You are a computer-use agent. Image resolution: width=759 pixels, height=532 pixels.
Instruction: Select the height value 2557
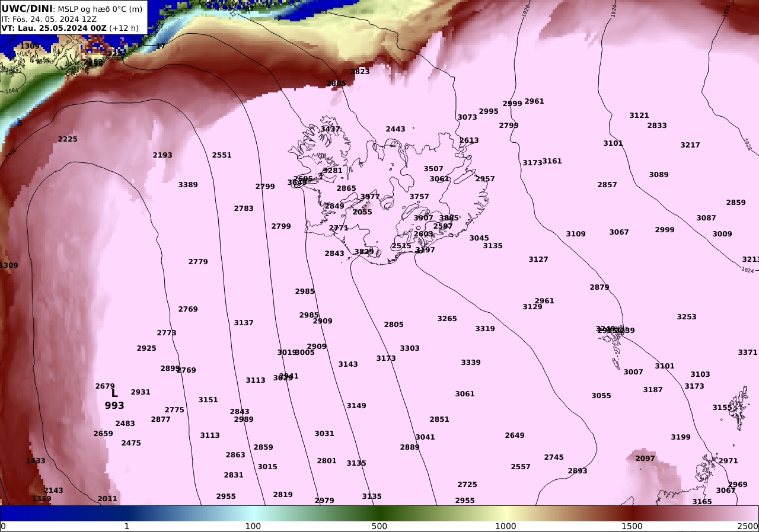point(521,467)
